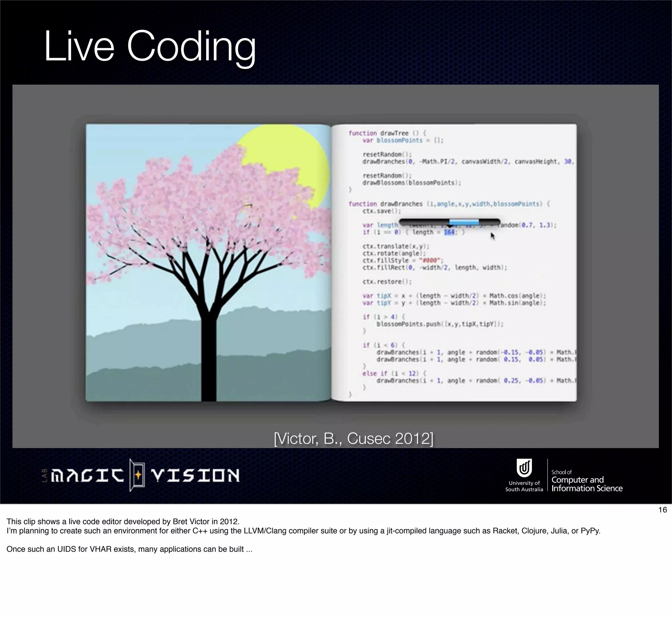672x618 pixels.
Task: Click the "function drawTree" code line
Action: (x=387, y=133)
